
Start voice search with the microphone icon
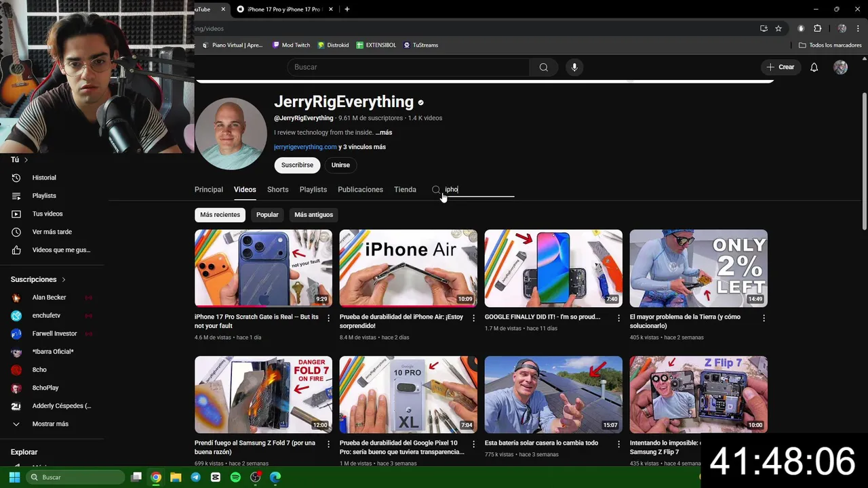pos(574,67)
